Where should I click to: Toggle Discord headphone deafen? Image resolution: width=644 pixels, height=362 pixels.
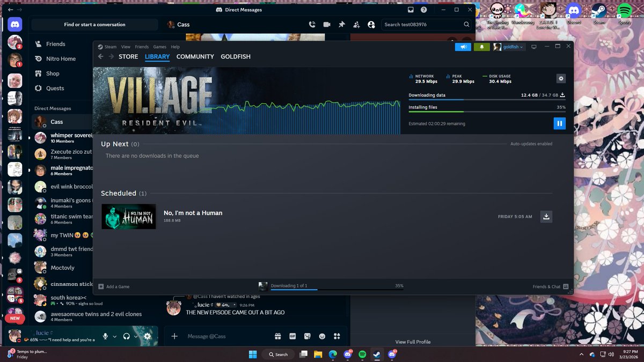[x=127, y=336]
